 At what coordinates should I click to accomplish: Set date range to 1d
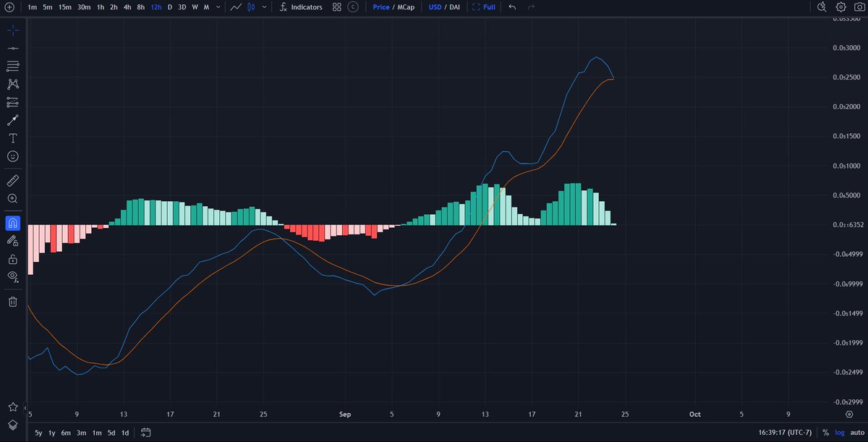[x=125, y=433]
